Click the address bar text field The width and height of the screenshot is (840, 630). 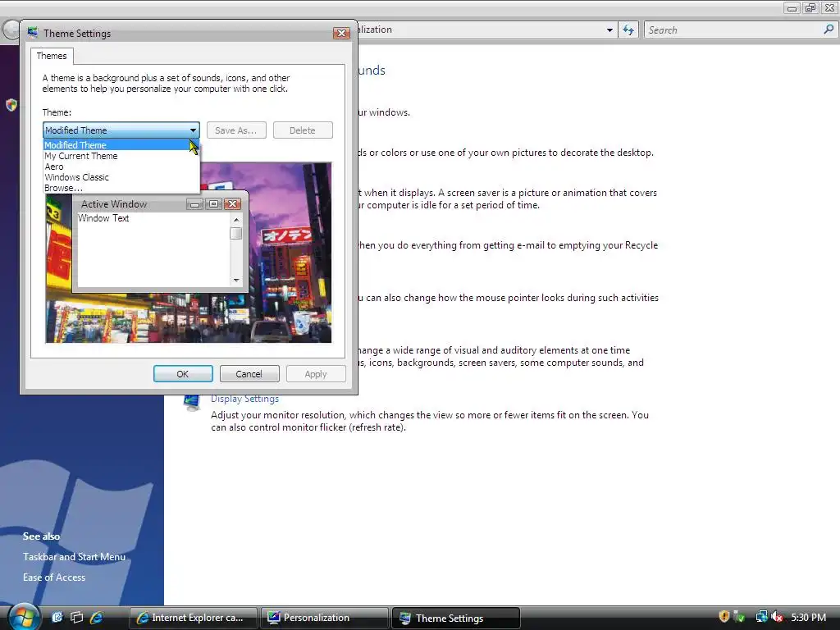479,30
